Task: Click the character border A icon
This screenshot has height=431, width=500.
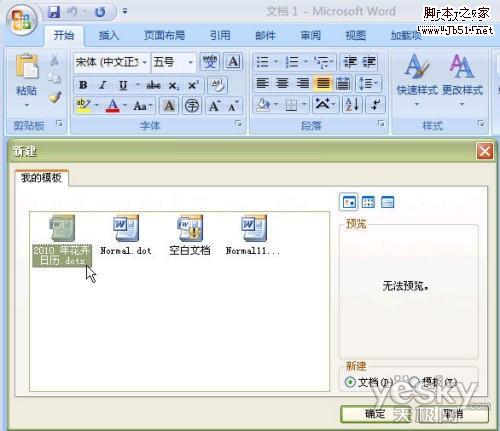Action: (233, 62)
